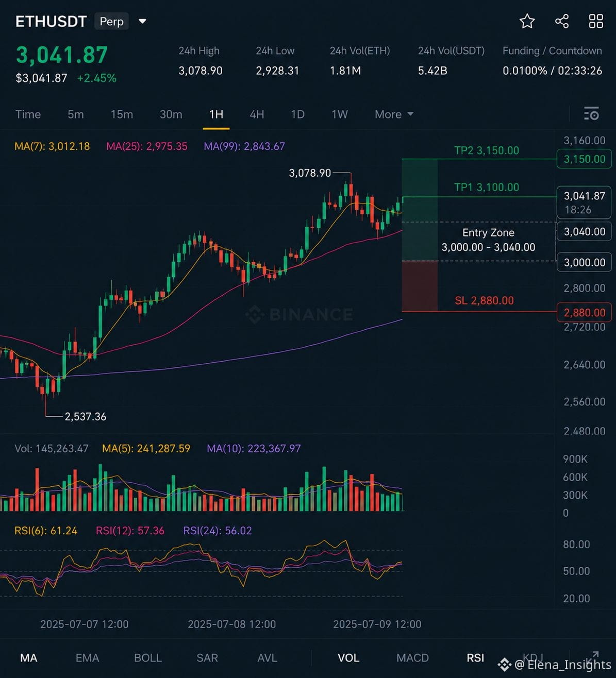Click the MA(25): 2,975.35 legend label
Screen dimensions: 616x678
pos(147,146)
